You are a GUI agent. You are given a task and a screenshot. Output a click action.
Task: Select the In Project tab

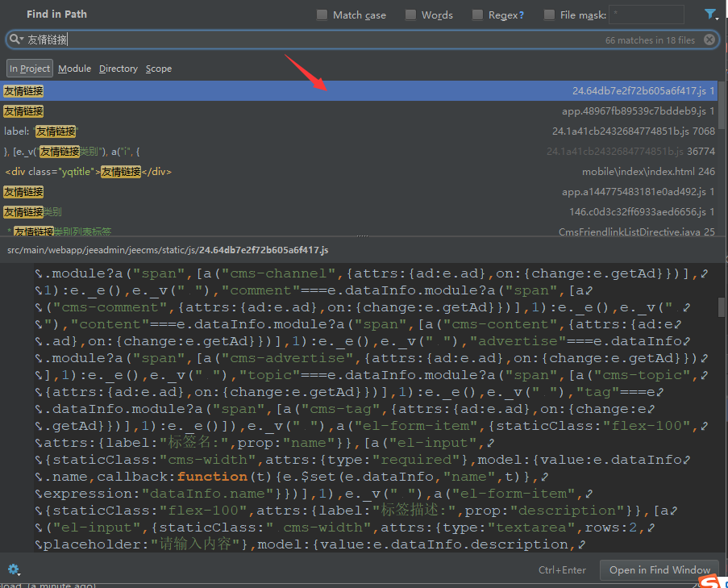point(30,69)
